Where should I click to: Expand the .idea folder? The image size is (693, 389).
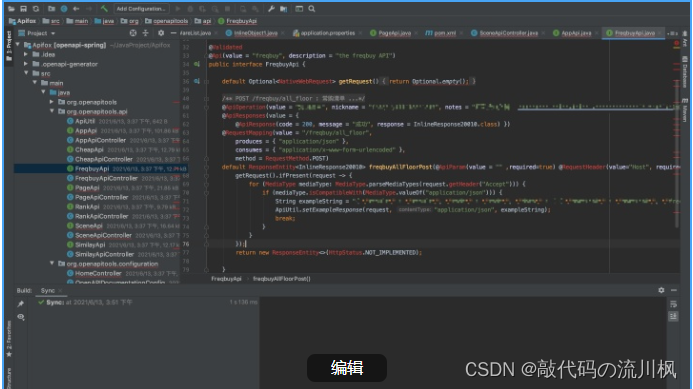pos(26,54)
